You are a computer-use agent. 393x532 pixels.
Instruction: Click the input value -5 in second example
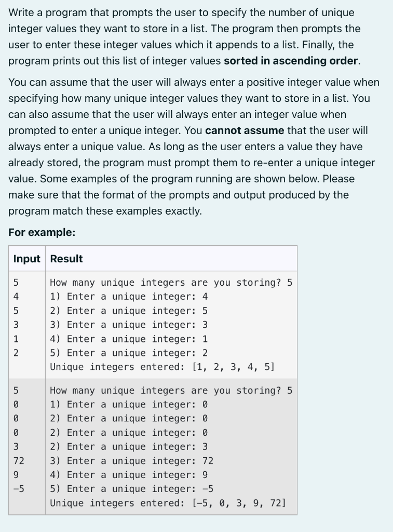coord(19,488)
